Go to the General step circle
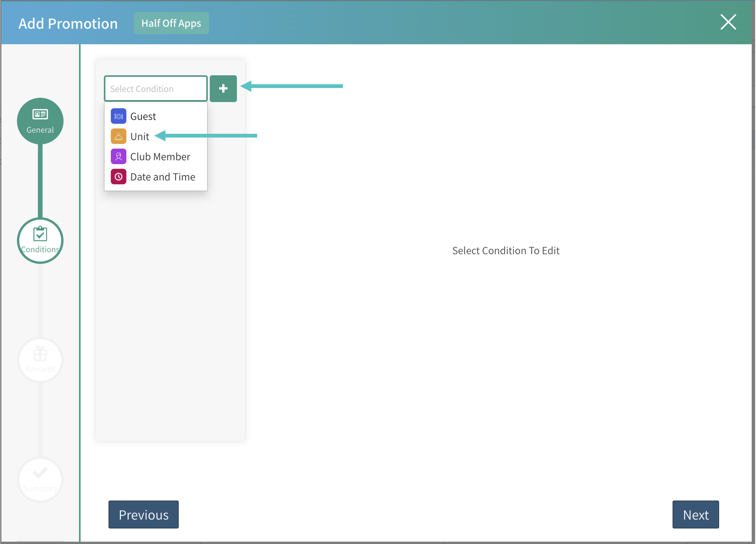Screen dimensions: 756x544 (x=40, y=121)
